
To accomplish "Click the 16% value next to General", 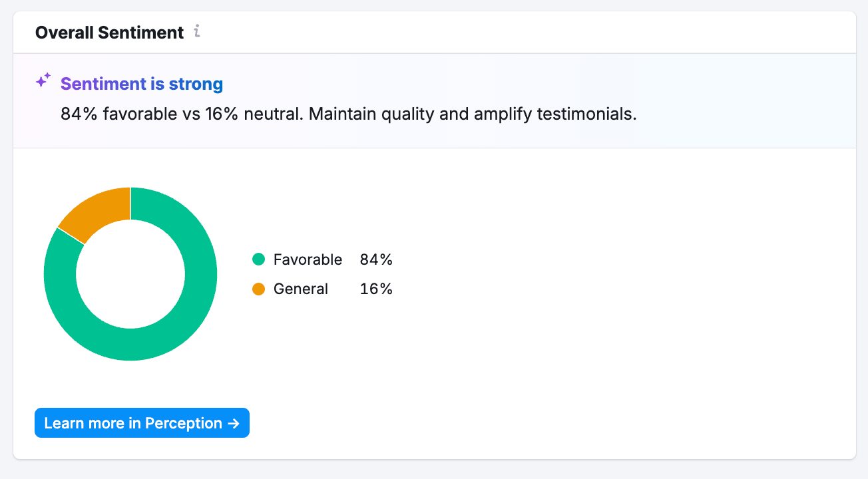I will point(377,289).
